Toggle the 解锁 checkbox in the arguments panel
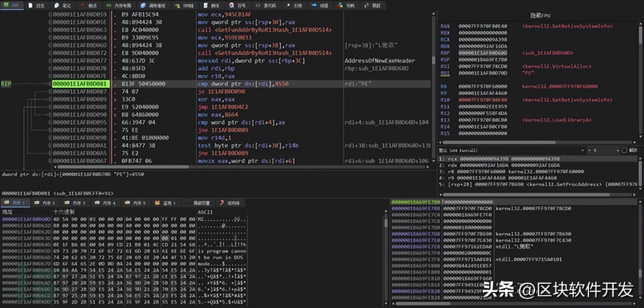644x308 pixels. point(624,150)
